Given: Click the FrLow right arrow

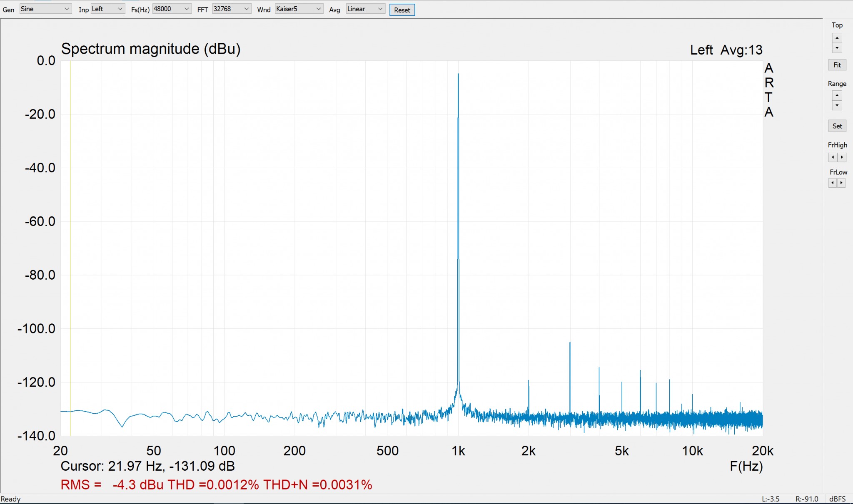Looking at the screenshot, I should (x=841, y=183).
